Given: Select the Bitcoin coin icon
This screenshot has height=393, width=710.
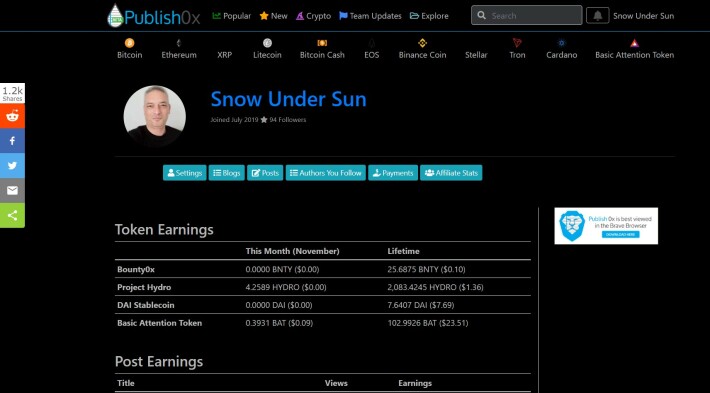Looking at the screenshot, I should 130,43.
